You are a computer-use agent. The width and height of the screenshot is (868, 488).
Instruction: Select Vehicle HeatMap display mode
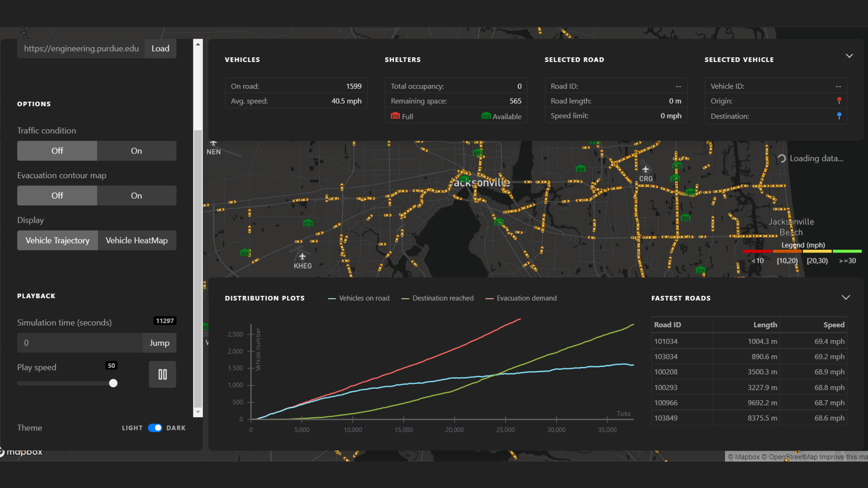137,240
